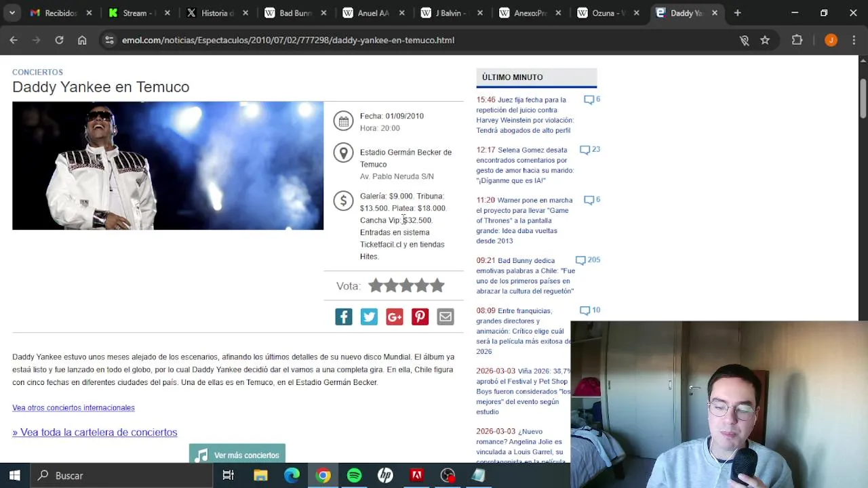The height and width of the screenshot is (488, 868).
Task: Open File Explorer from the taskbar
Action: click(x=260, y=475)
